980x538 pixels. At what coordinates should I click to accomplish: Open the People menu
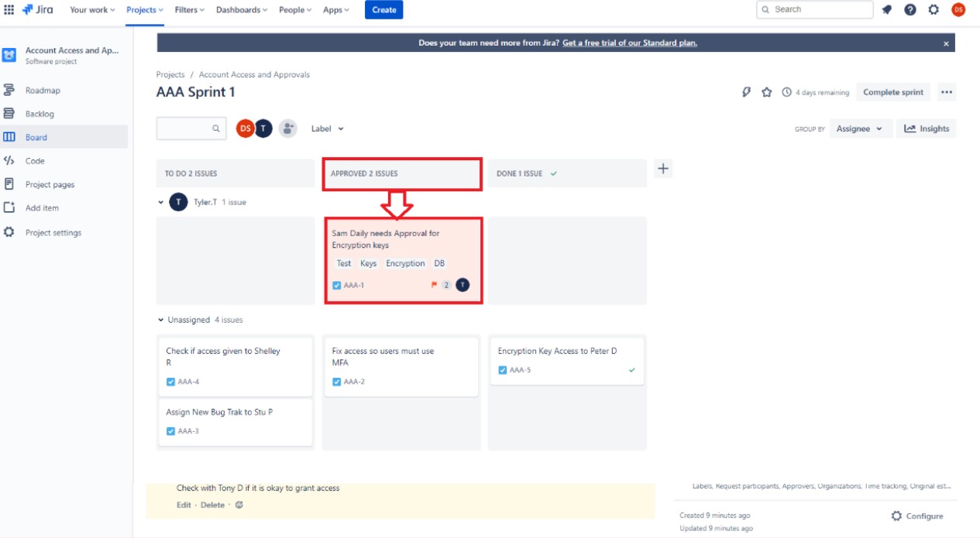click(292, 10)
